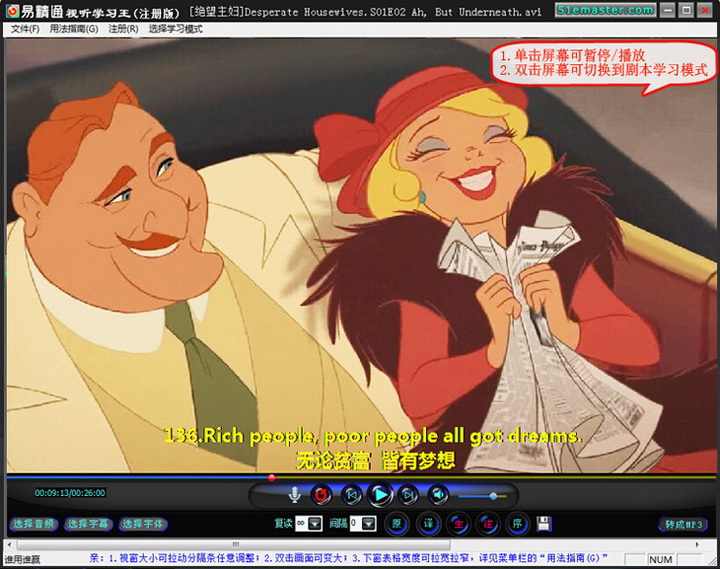This screenshot has height=569, width=720.
Task: Click the red playback position marker
Action: pyautogui.click(x=271, y=478)
